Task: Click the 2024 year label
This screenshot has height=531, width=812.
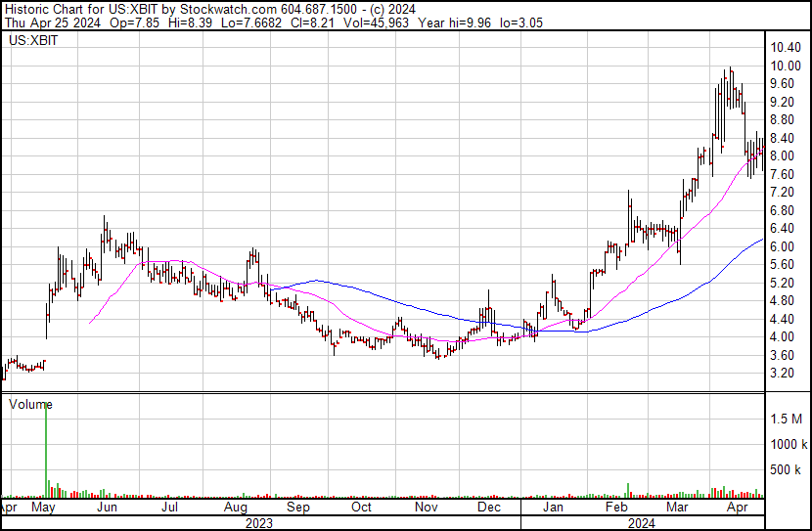Action: click(x=642, y=523)
